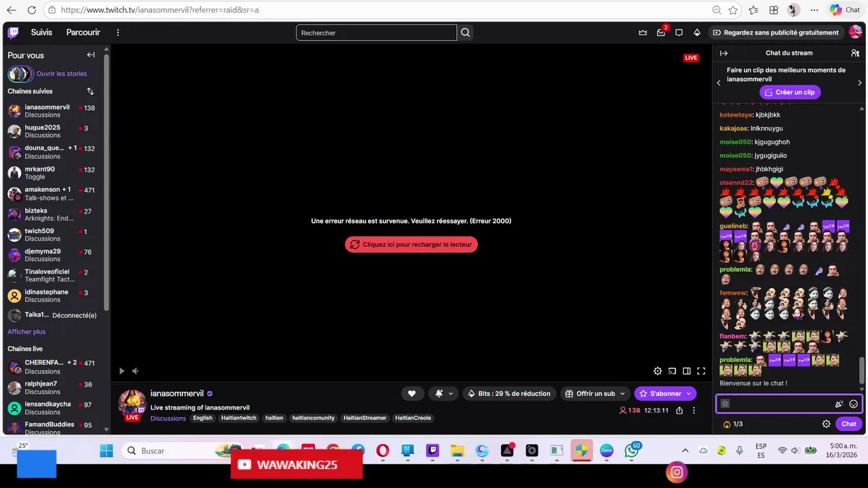The image size is (868, 488).
Task: Mute the video player volume
Action: coord(135,371)
